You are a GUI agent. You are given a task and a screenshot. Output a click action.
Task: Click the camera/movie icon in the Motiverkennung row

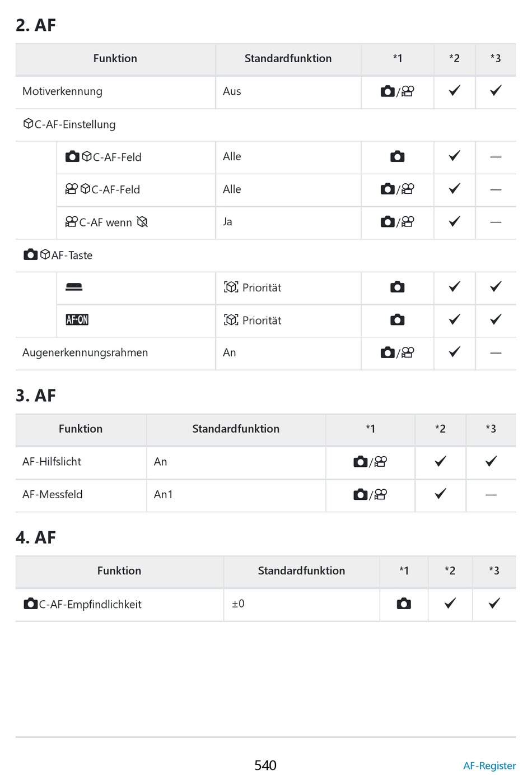pos(397,91)
